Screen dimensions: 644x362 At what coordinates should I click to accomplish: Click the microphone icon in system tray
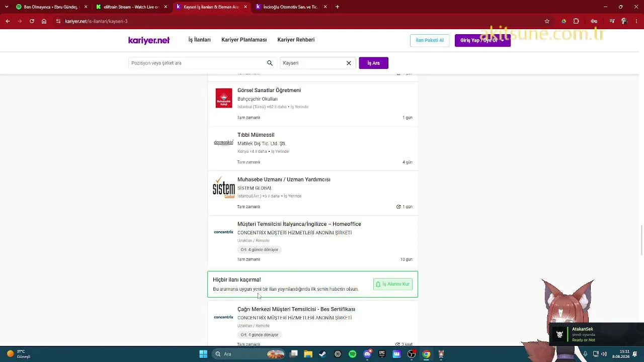click(585, 354)
